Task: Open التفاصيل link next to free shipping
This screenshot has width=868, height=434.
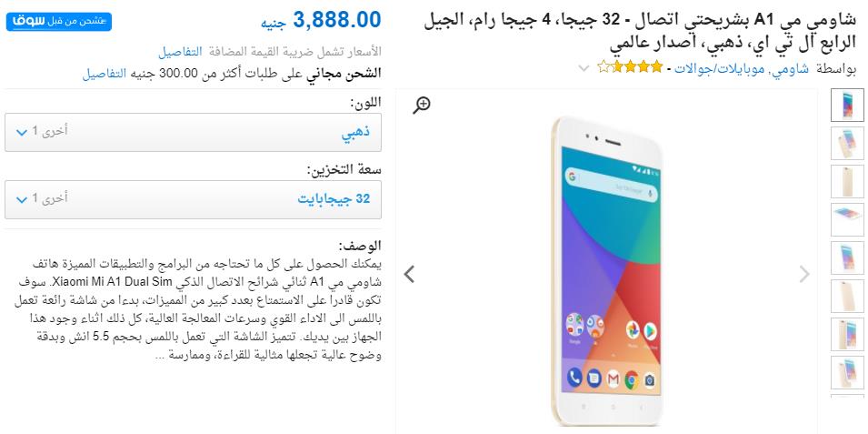Action: [x=105, y=73]
